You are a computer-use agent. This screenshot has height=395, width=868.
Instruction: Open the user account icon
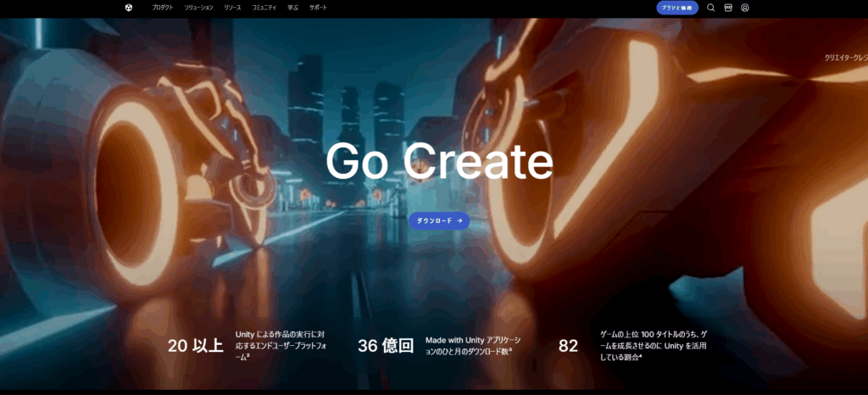click(x=745, y=8)
